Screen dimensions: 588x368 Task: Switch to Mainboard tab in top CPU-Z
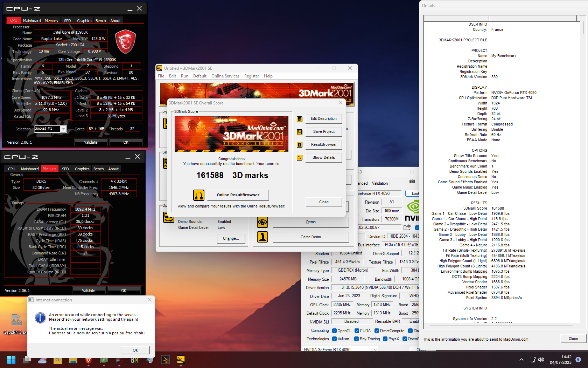pyautogui.click(x=32, y=21)
